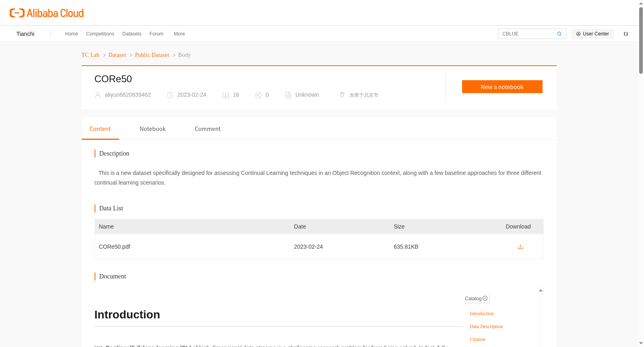Image resolution: width=644 pixels, height=347 pixels.
Task: Click the license document icon
Action: coord(288,95)
